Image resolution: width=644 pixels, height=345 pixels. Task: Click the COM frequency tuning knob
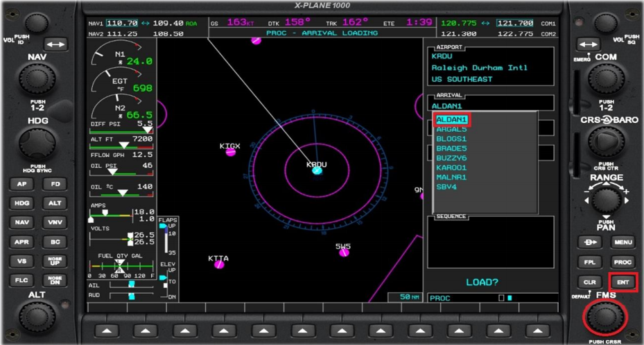(x=606, y=79)
